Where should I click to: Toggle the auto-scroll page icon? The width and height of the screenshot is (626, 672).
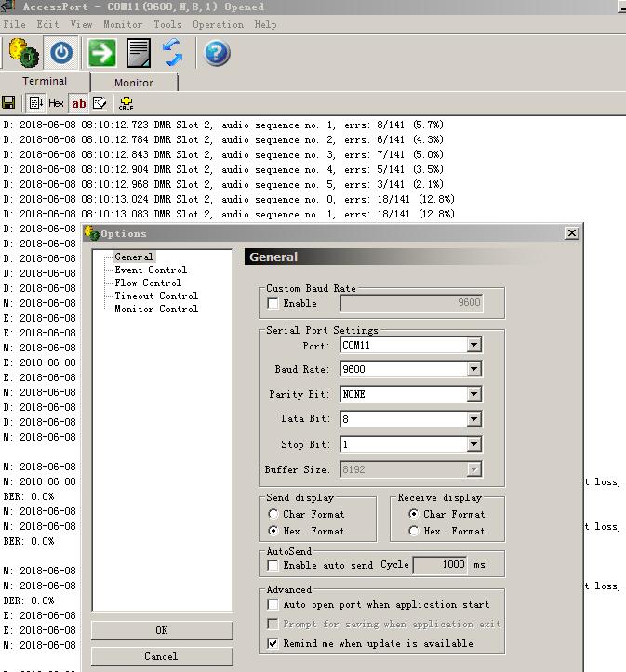(35, 103)
